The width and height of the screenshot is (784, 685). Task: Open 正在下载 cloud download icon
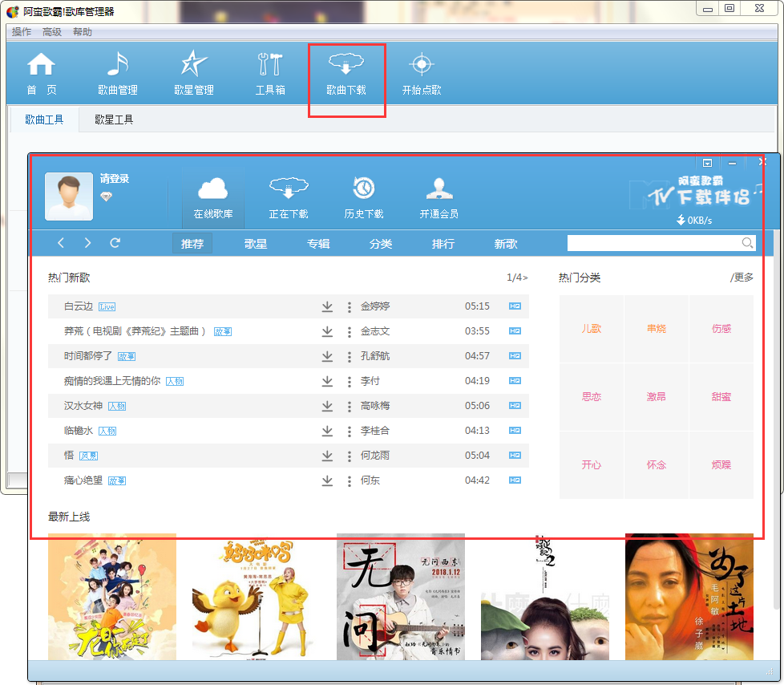click(x=289, y=189)
